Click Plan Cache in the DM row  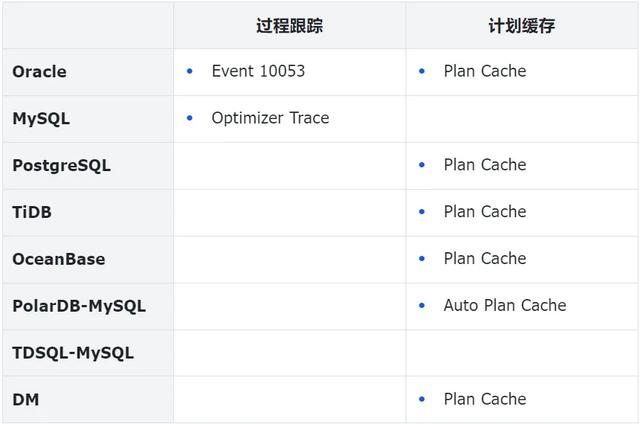tap(485, 399)
